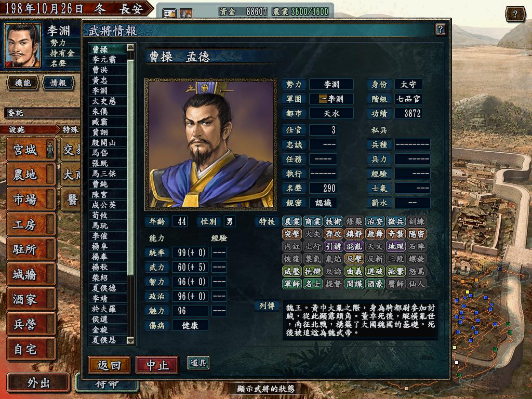Click the red 中止 button
This screenshot has width=532, height=399.
pos(157,365)
